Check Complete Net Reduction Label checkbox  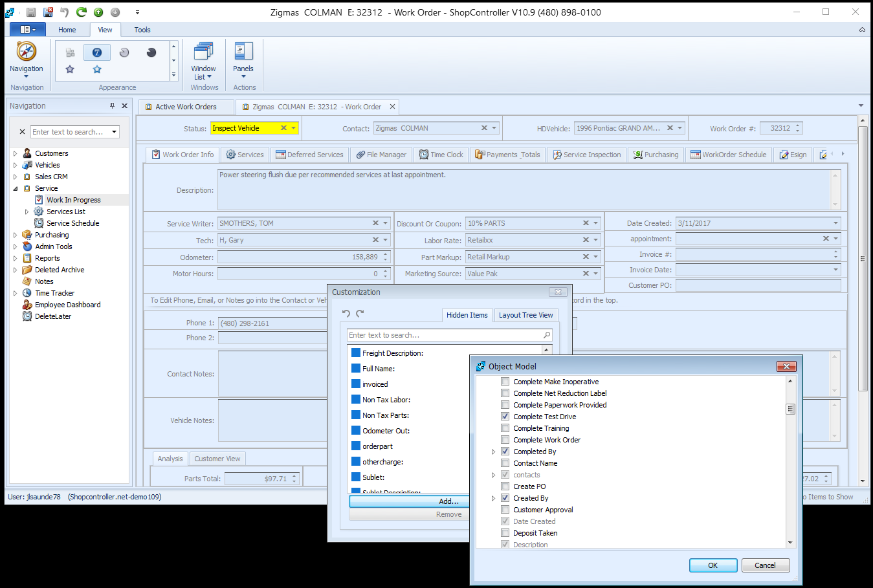(505, 393)
